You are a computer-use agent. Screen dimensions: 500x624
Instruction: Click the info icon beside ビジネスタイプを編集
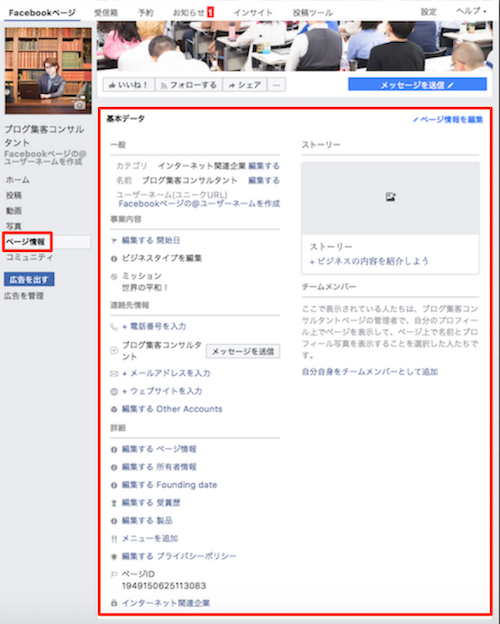pyautogui.click(x=114, y=259)
